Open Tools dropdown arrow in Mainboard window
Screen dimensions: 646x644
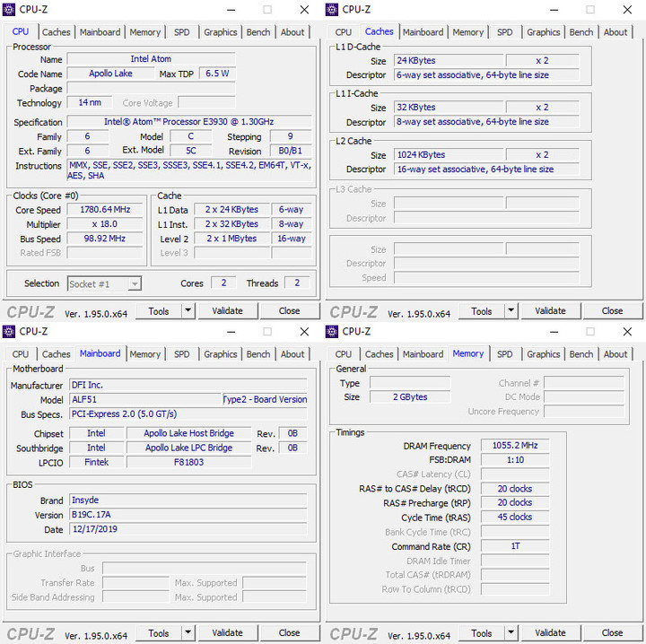click(x=188, y=633)
